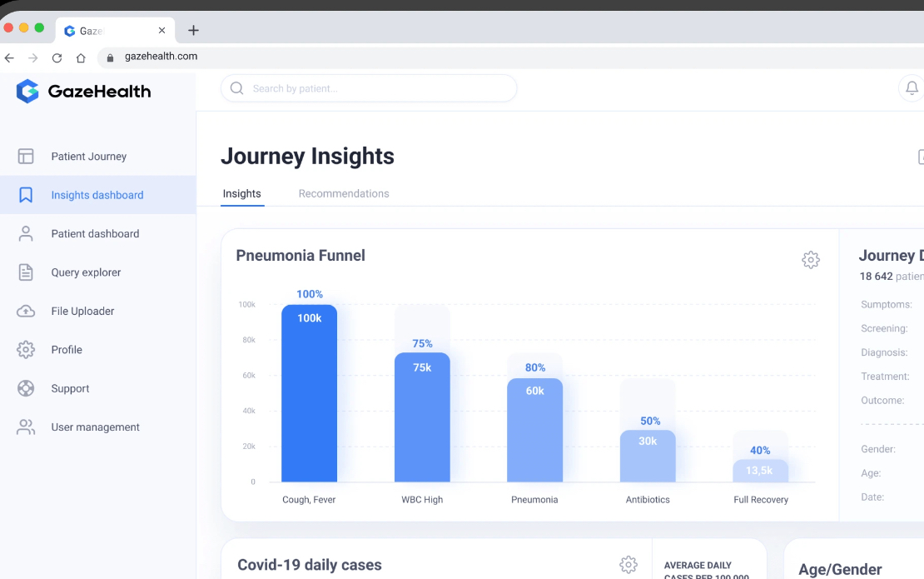Focus the Search by patient field
924x579 pixels.
(x=369, y=87)
